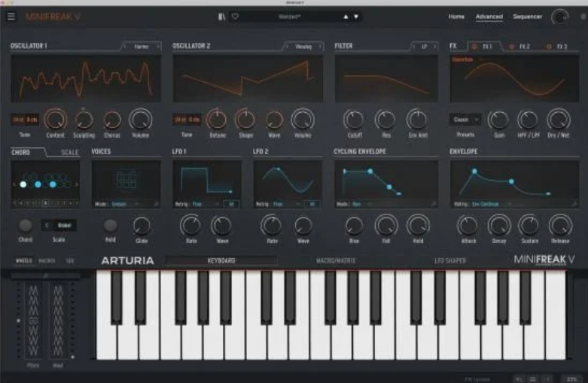Select the WHEELS view button
The image size is (588, 383).
click(x=23, y=260)
